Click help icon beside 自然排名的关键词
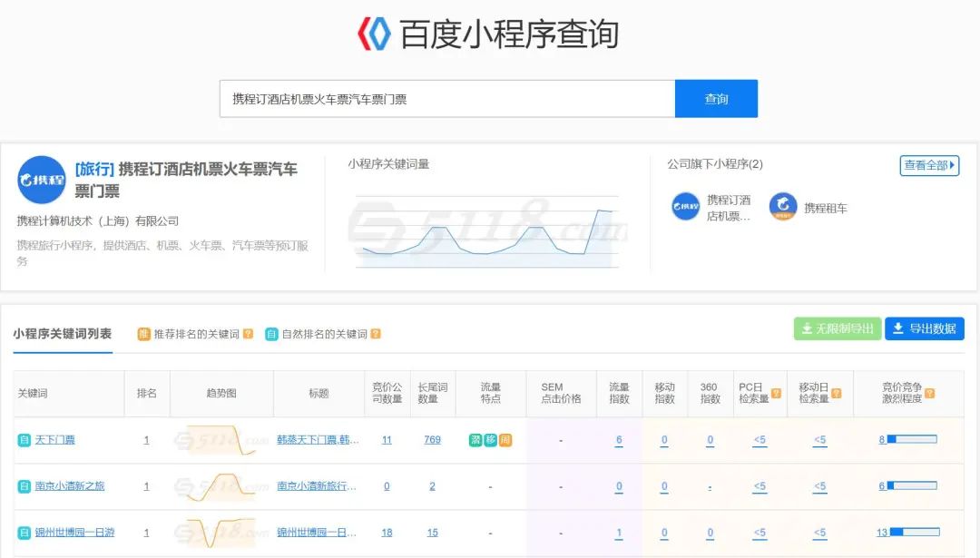This screenshot has height=558, width=980. pos(376,334)
